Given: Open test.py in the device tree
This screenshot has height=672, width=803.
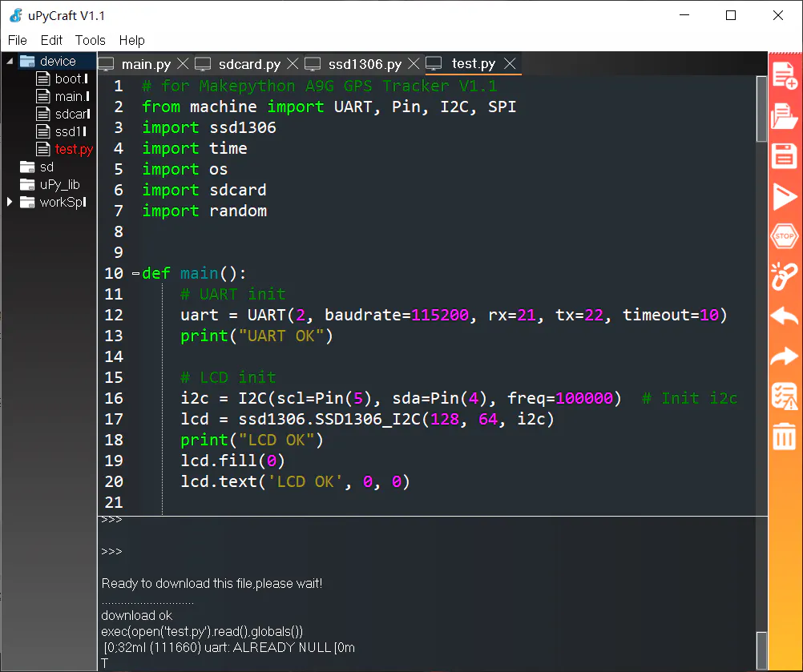Looking at the screenshot, I should click(73, 149).
